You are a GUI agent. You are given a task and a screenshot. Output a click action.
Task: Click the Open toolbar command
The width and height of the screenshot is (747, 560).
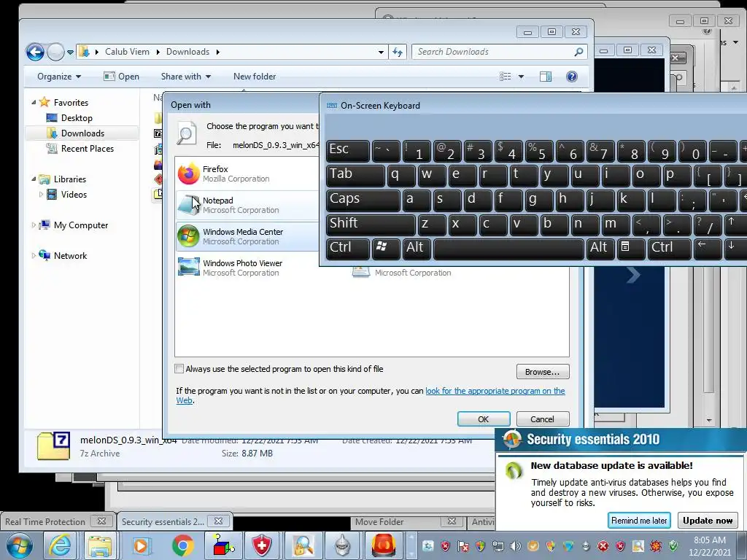click(122, 77)
